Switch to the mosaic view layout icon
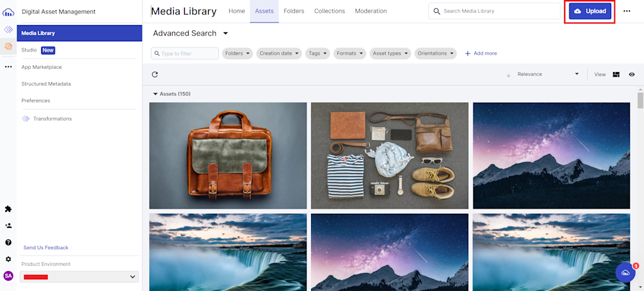Viewport: 644px width, 291px height. pos(616,75)
